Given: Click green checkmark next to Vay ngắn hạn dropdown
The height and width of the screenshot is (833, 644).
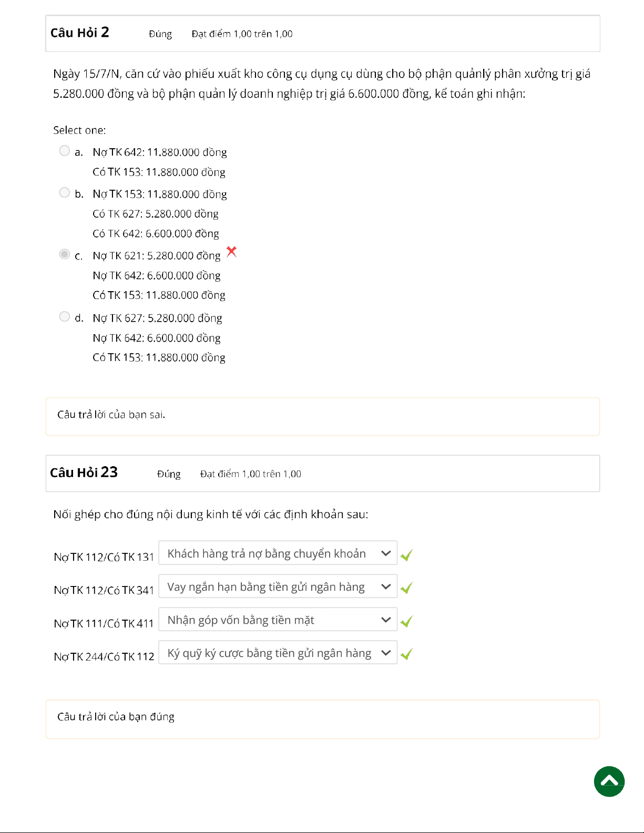Looking at the screenshot, I should (x=406, y=588).
